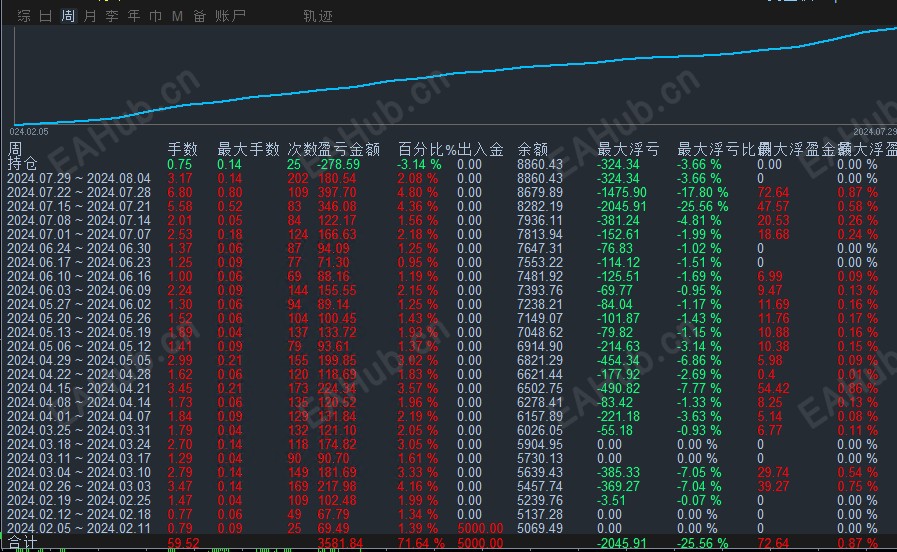Select the row 2024.07.22 ~ 2024.07.28
The width and height of the screenshot is (897, 552).
pyautogui.click(x=448, y=193)
